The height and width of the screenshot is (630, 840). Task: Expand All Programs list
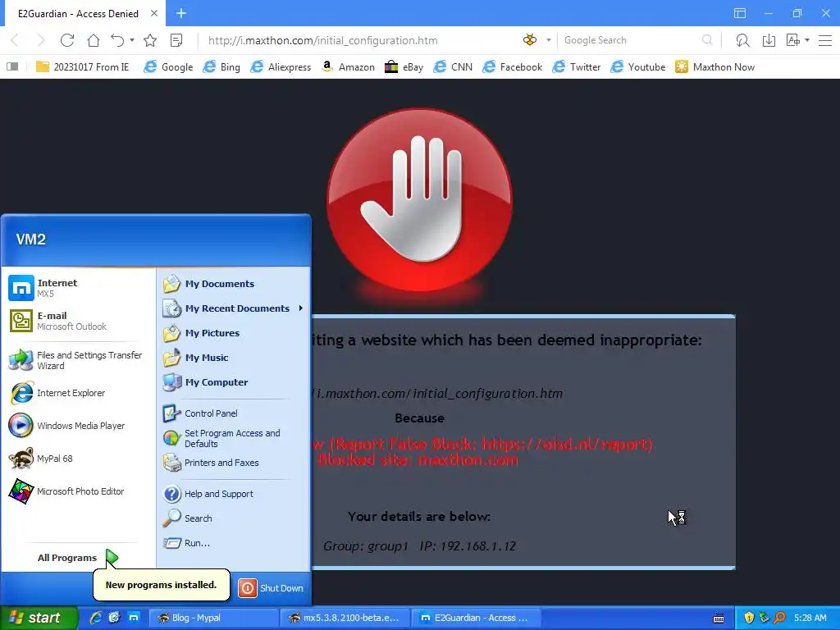click(x=78, y=558)
